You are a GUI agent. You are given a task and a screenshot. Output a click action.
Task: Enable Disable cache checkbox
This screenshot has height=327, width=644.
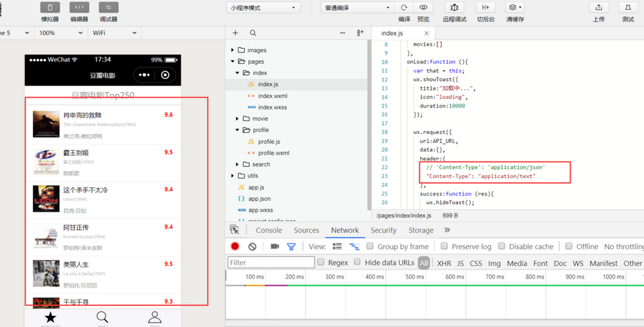502,246
